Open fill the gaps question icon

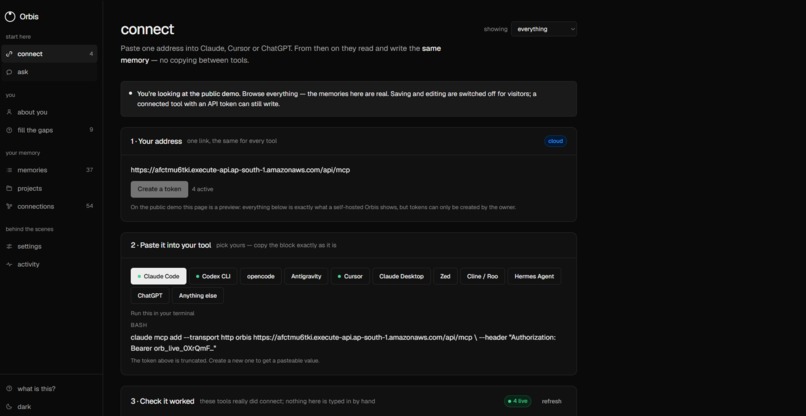9,130
